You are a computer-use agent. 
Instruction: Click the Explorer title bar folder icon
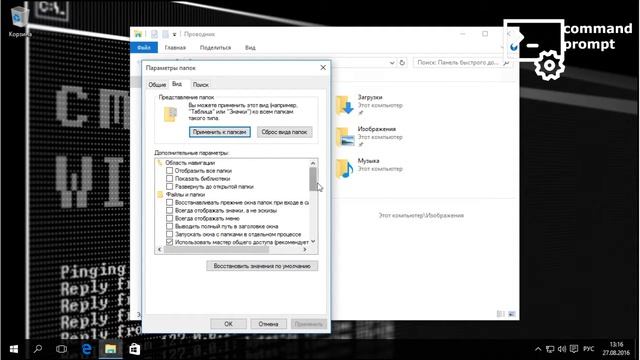pyautogui.click(x=138, y=34)
